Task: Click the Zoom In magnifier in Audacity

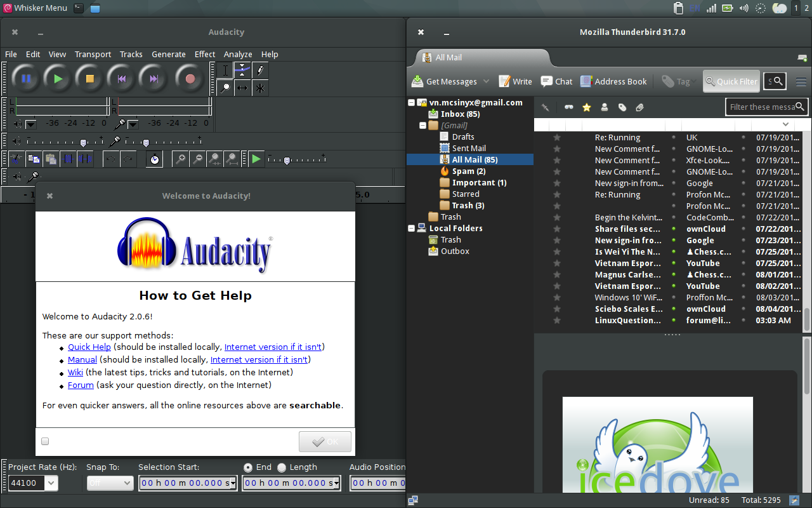Action: click(181, 159)
